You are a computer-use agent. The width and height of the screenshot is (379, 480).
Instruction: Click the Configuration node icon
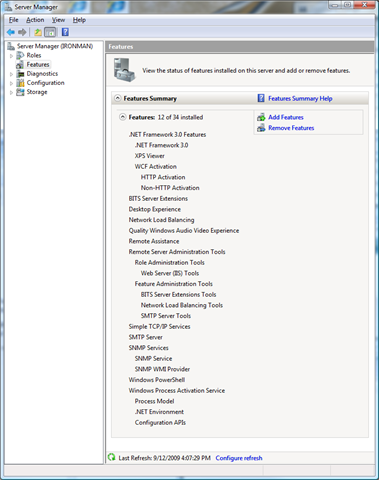point(20,83)
